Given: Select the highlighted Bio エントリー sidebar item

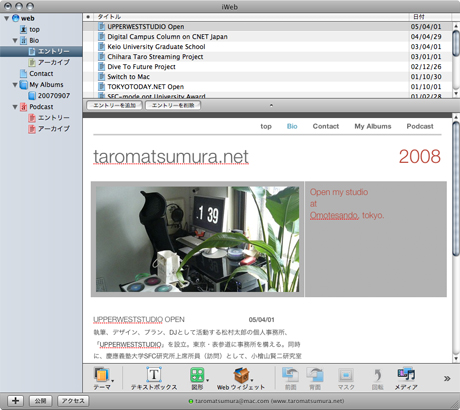Looking at the screenshot, I should click(41, 51).
